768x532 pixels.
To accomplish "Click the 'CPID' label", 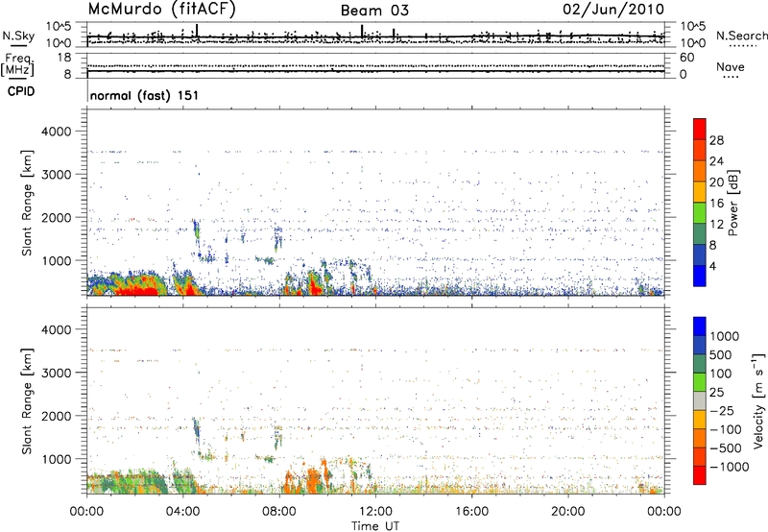I will (21, 91).
